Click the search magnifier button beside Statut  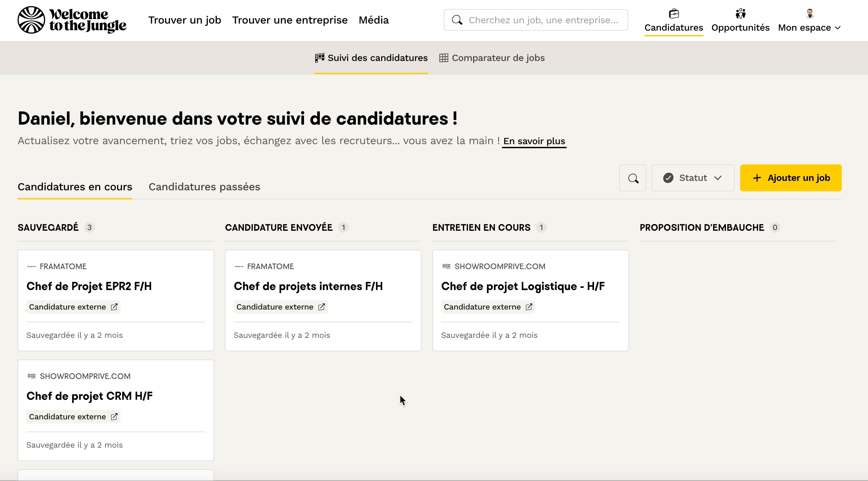click(x=632, y=178)
